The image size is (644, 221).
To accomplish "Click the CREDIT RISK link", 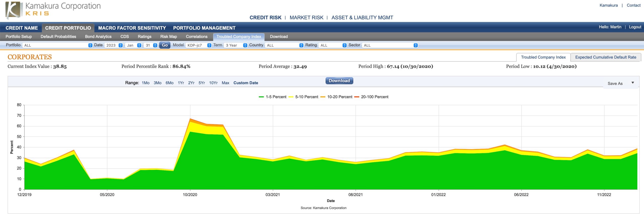I will coord(265,18).
